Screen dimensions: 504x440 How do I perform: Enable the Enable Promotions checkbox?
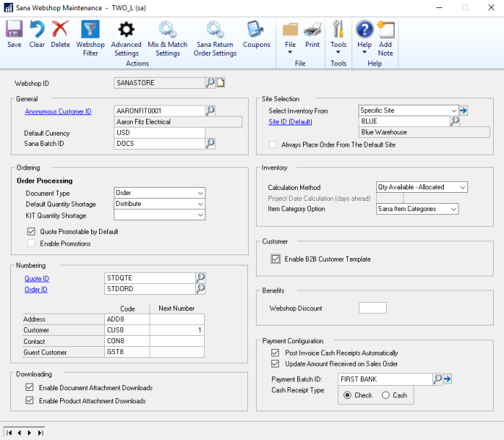[31, 243]
